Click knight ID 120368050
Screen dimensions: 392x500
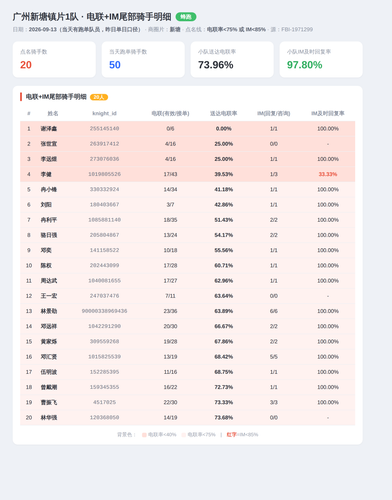(104, 418)
